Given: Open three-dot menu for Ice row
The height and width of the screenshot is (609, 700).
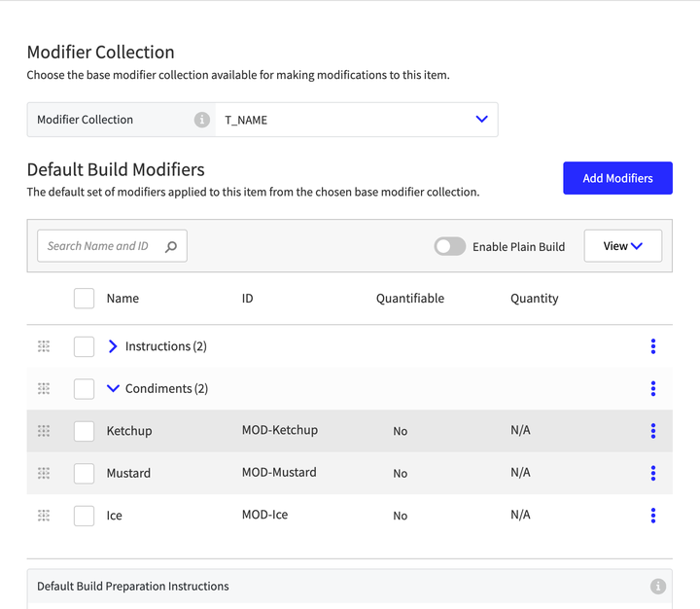Looking at the screenshot, I should pyautogui.click(x=653, y=516).
